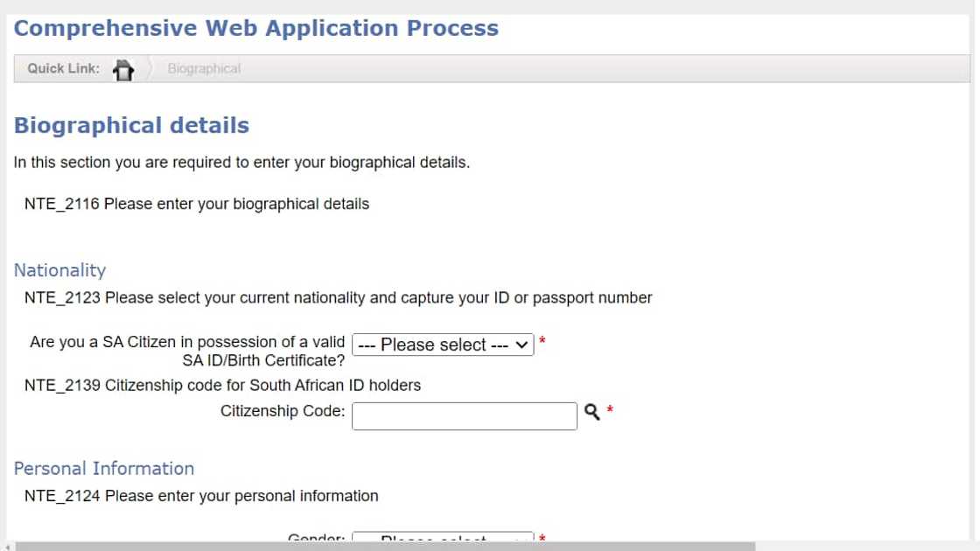980x551 pixels.
Task: Click the red asterisk after the magnifier icon
Action: [x=610, y=409]
